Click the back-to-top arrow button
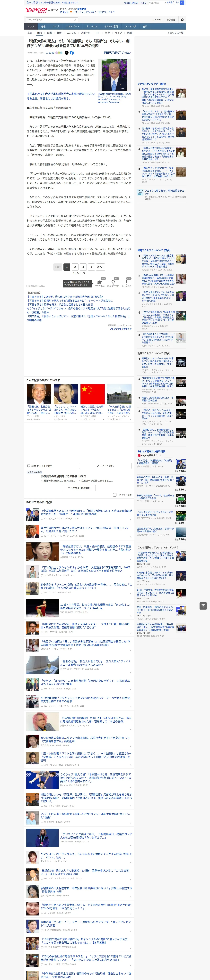210x980 pixels. (x=203, y=606)
